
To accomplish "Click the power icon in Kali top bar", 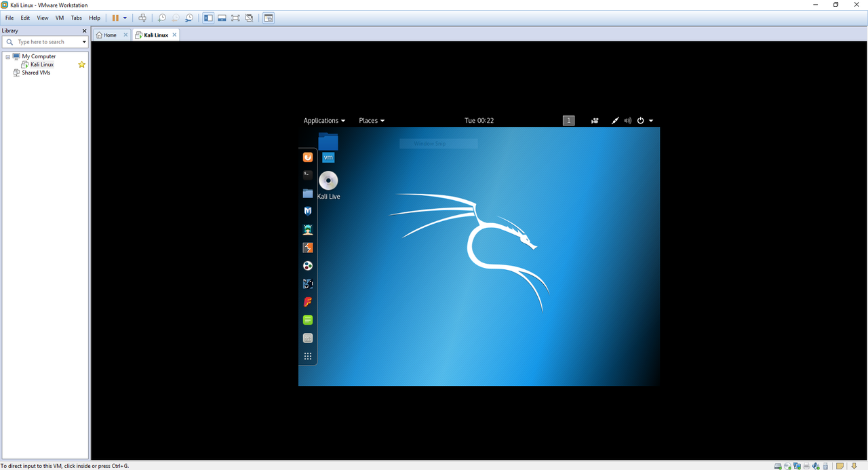I will click(x=640, y=121).
